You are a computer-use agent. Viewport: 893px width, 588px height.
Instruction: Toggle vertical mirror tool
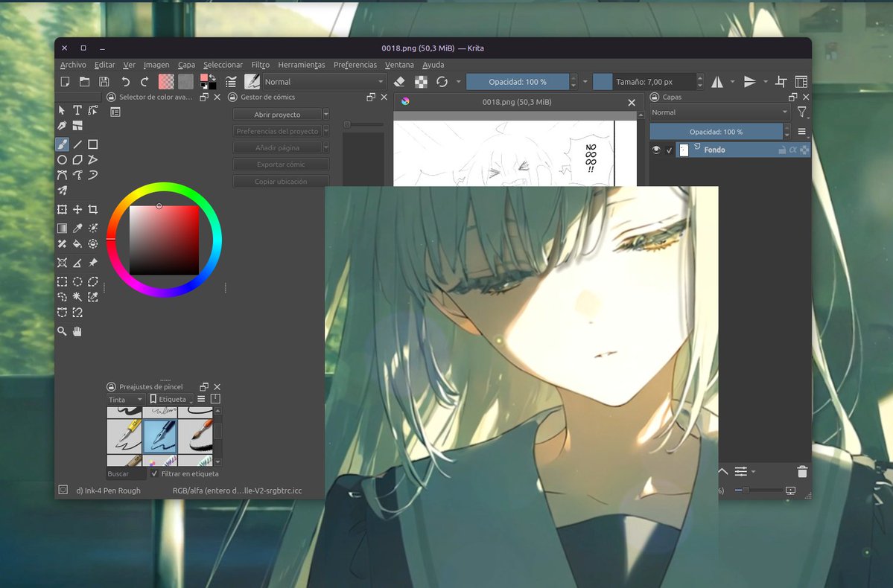click(x=750, y=82)
